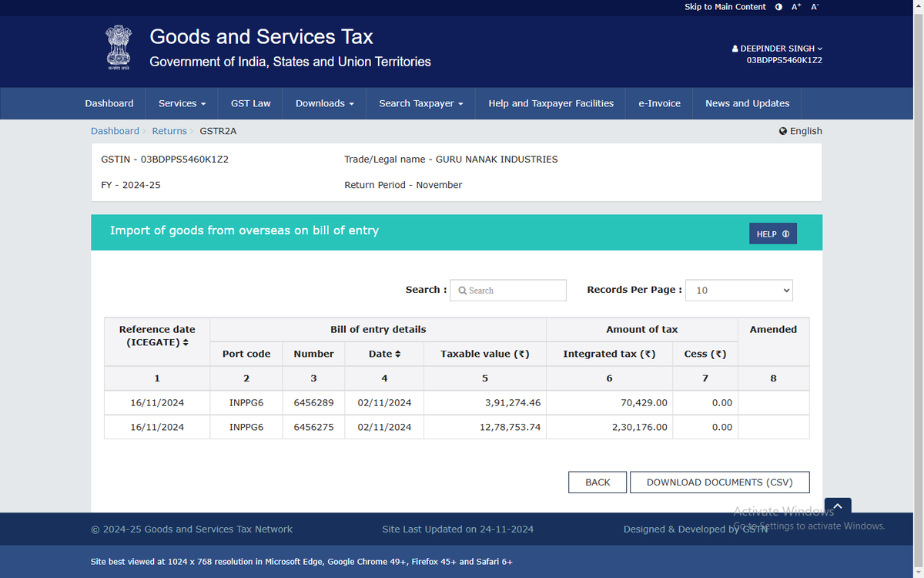
Task: Expand the Services menu
Action: [182, 103]
